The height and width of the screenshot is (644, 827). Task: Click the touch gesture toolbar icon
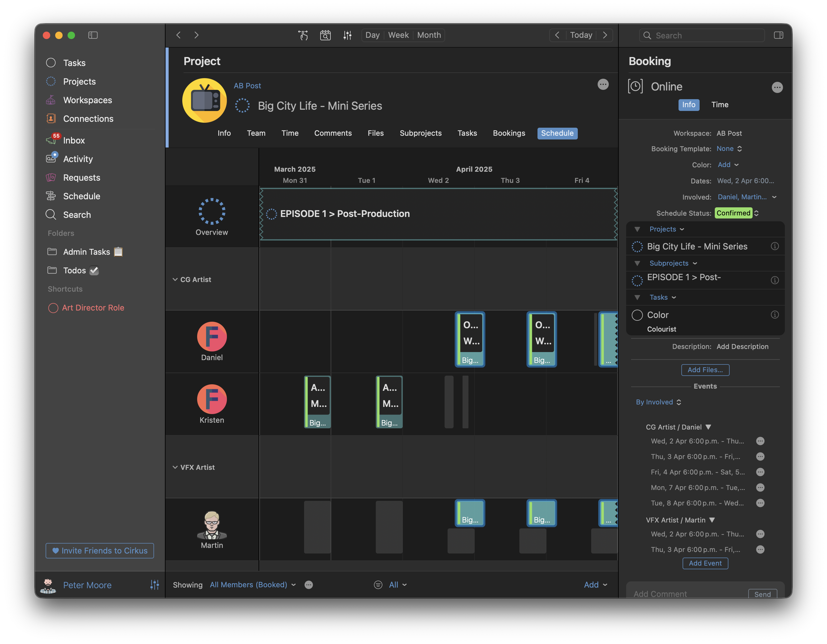pos(303,35)
